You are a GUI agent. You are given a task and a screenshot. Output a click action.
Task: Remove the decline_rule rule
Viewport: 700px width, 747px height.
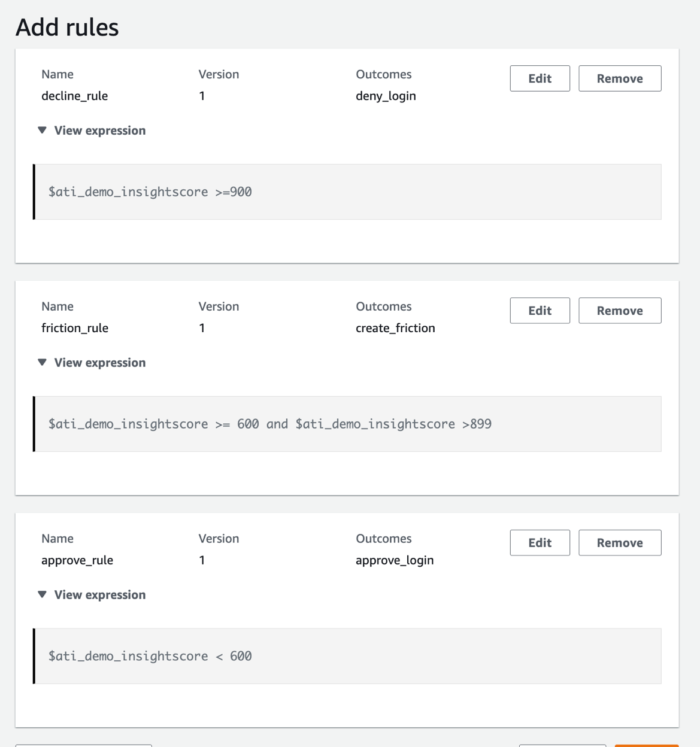(619, 78)
